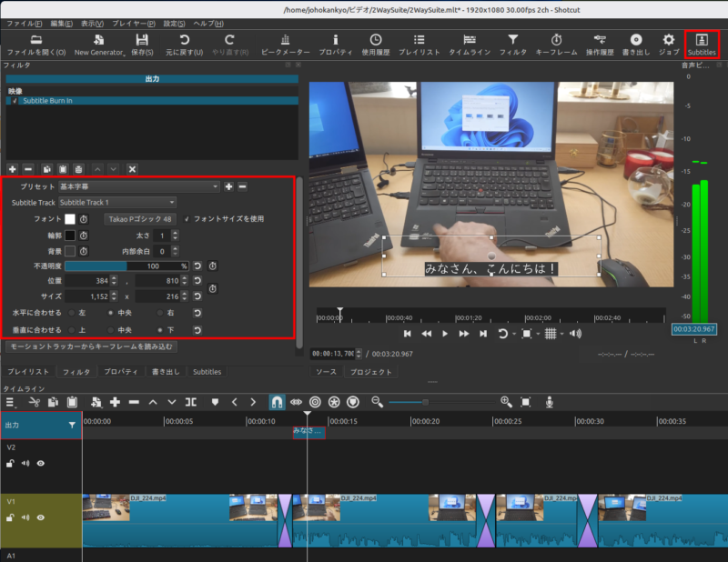Toggle 'フォントサイズを使用' checkbox

(x=187, y=219)
